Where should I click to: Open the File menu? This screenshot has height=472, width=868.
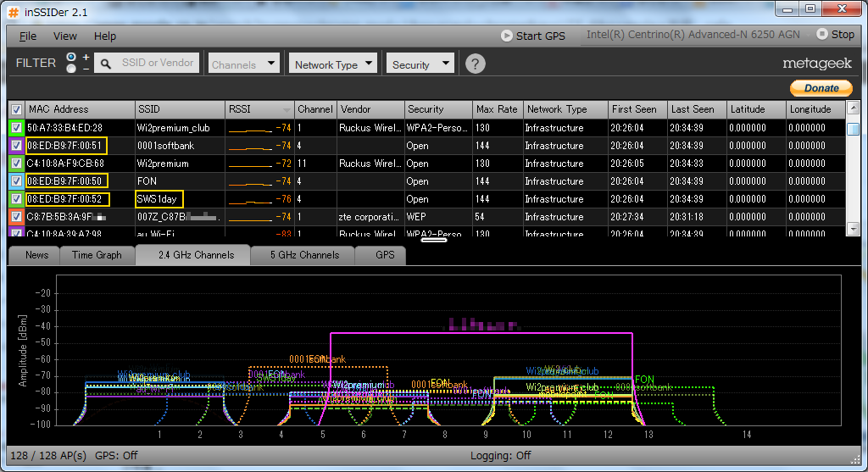coord(28,36)
